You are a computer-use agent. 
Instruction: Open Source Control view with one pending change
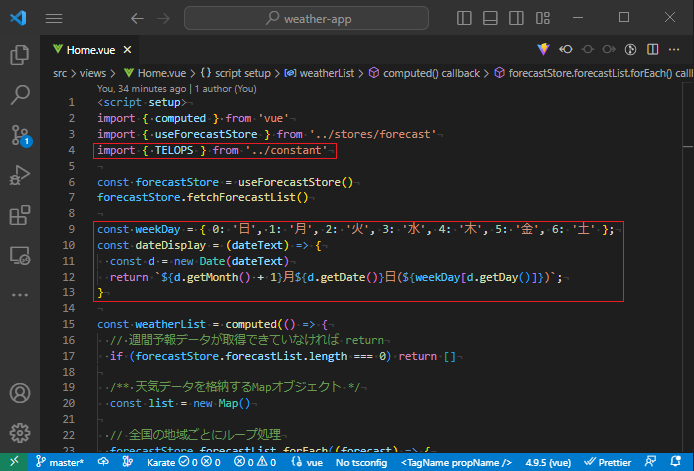coord(19,135)
